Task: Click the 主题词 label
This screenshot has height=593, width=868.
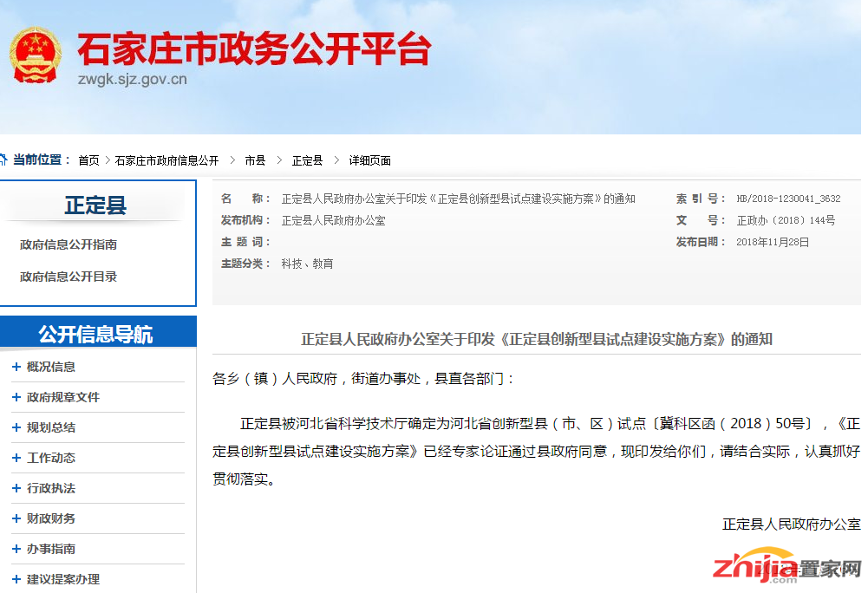Action: coord(245,242)
